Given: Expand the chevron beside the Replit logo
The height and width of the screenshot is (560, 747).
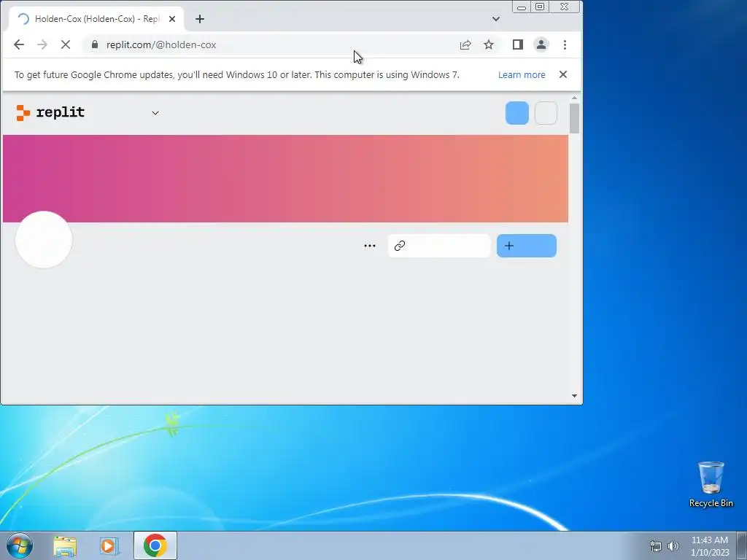Looking at the screenshot, I should click(155, 113).
